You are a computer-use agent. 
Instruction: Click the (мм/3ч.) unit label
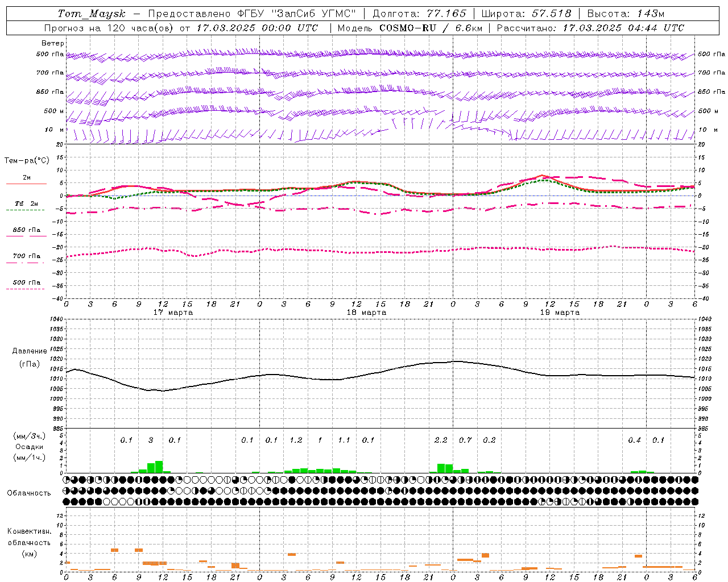coord(30,436)
